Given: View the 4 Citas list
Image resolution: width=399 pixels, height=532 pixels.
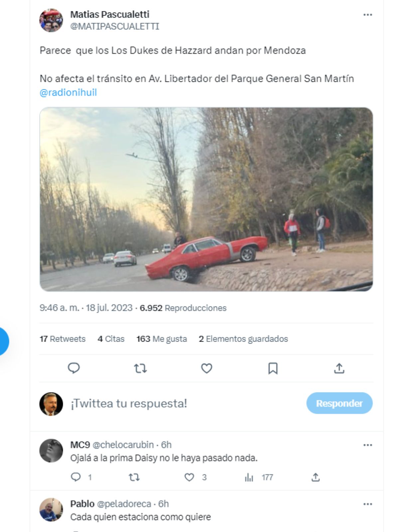Looking at the screenshot, I should pyautogui.click(x=111, y=339).
